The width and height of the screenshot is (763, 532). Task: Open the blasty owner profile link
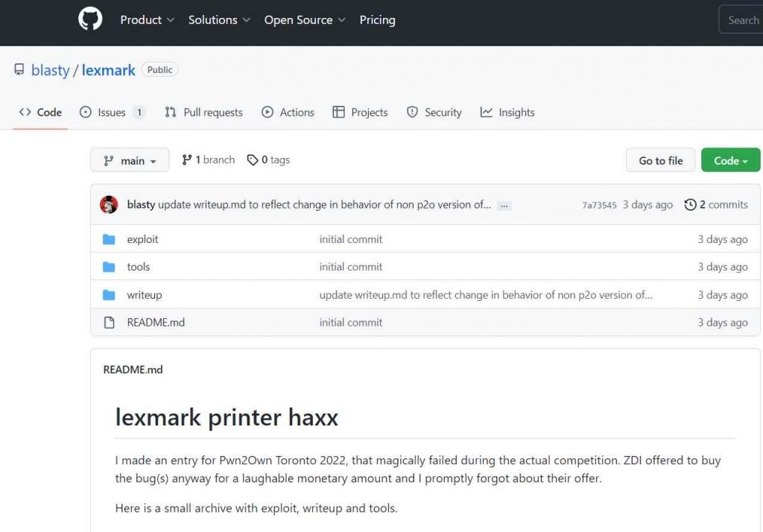51,70
